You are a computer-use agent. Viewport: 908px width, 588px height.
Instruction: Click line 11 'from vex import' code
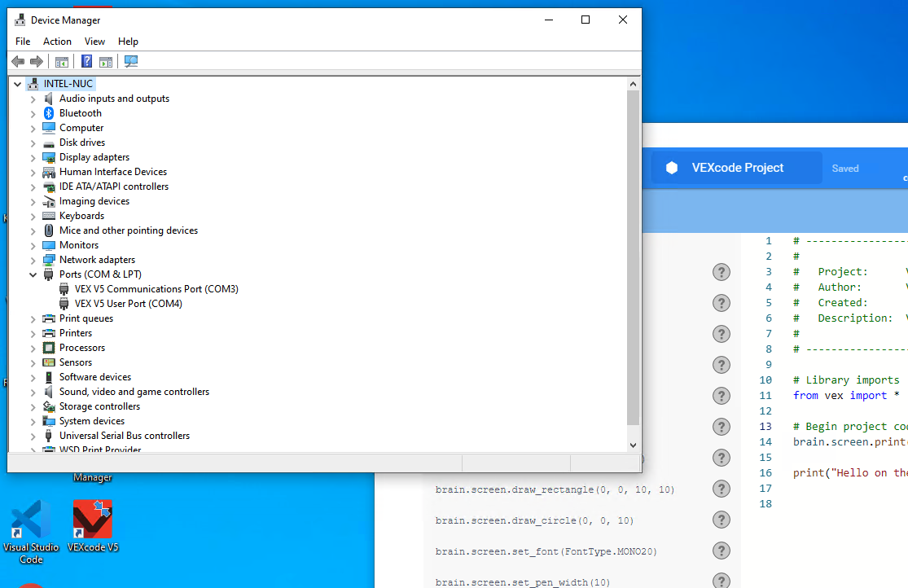pos(846,395)
